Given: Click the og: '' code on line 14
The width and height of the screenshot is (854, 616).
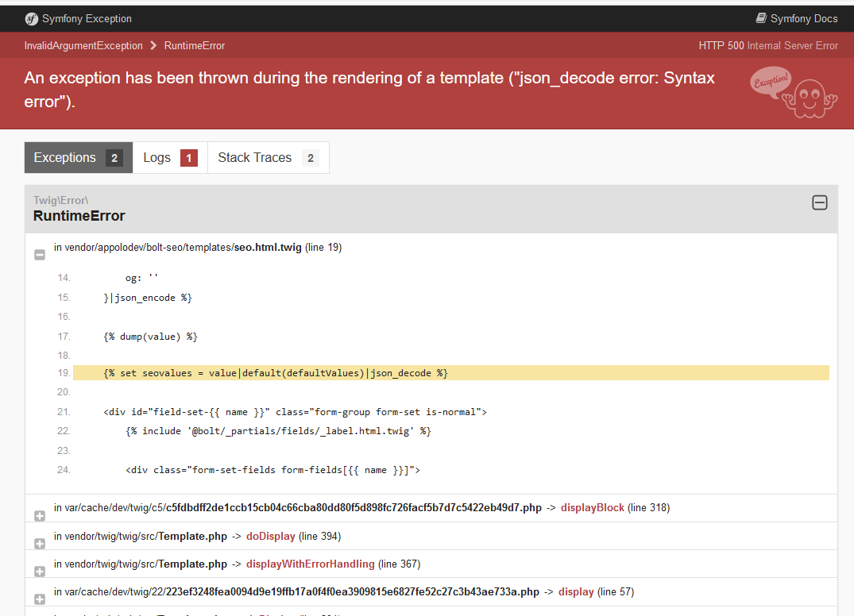Looking at the screenshot, I should click(141, 279).
